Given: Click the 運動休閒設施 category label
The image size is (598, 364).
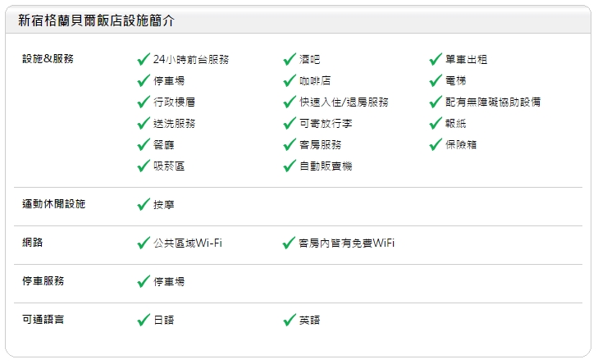Looking at the screenshot, I should coord(53,204).
